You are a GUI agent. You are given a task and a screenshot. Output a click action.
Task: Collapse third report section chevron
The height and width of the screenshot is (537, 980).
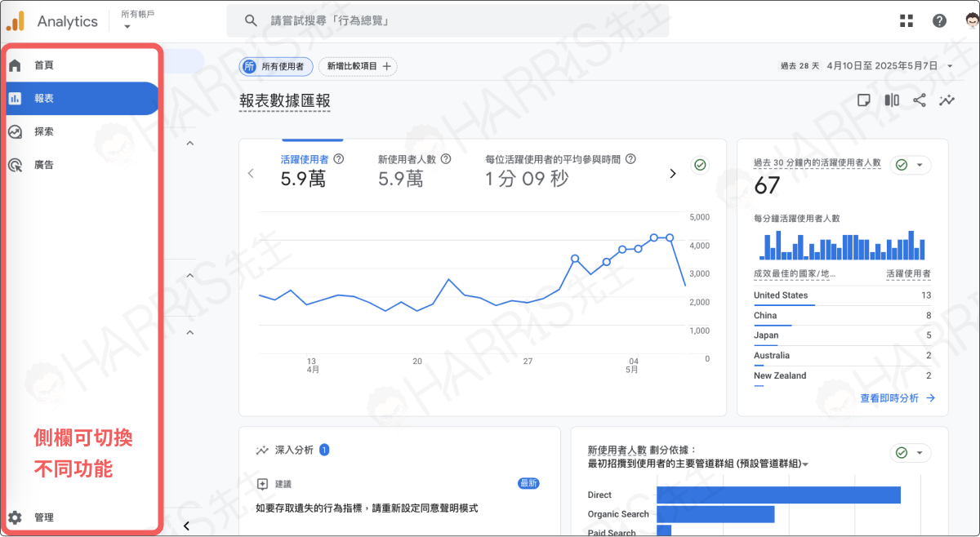(x=189, y=332)
